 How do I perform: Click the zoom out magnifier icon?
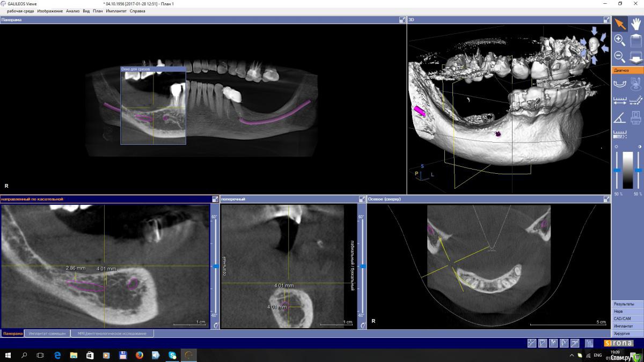click(x=619, y=56)
